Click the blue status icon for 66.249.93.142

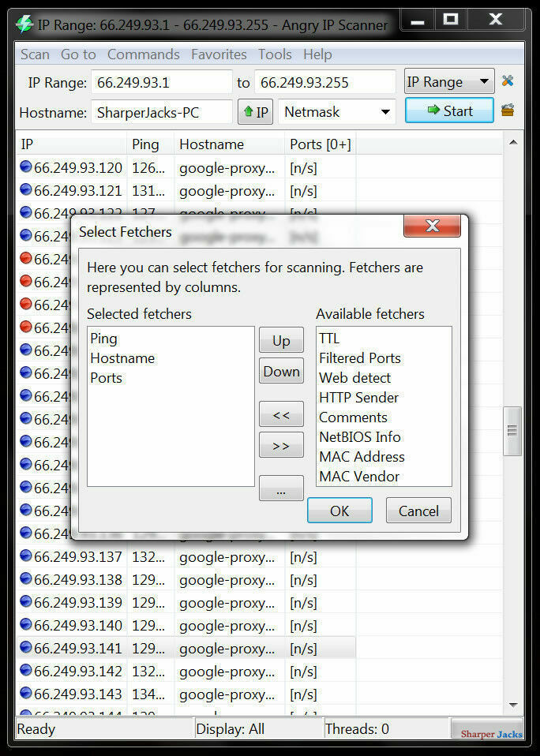pyautogui.click(x=25, y=670)
